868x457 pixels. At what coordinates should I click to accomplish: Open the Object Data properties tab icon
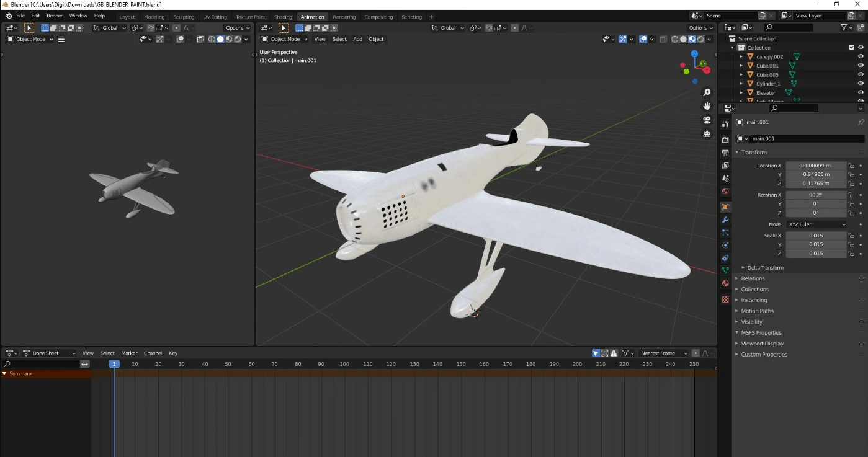coord(725,270)
